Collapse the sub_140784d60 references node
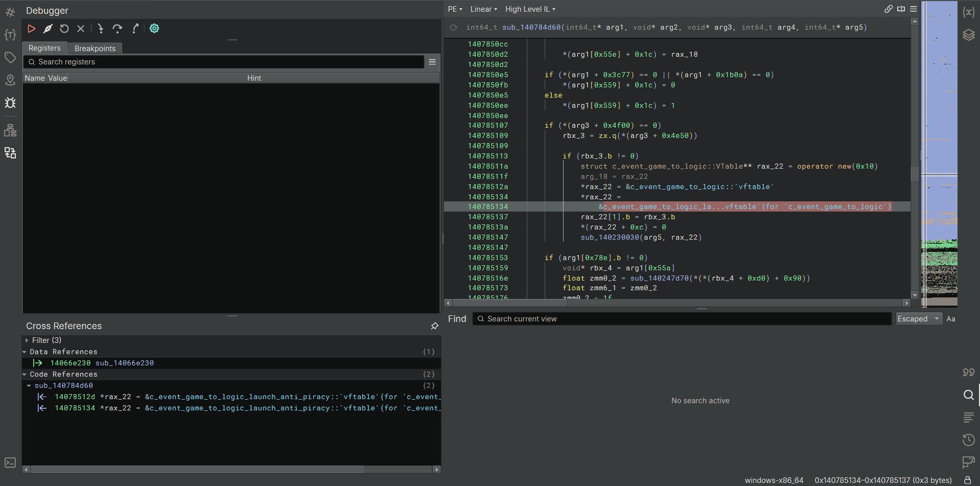 pyautogui.click(x=29, y=385)
